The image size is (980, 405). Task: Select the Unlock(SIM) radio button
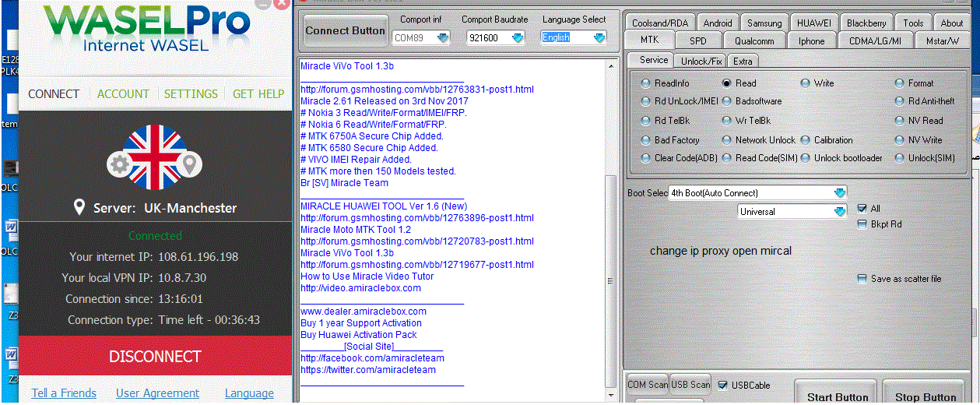click(x=900, y=158)
